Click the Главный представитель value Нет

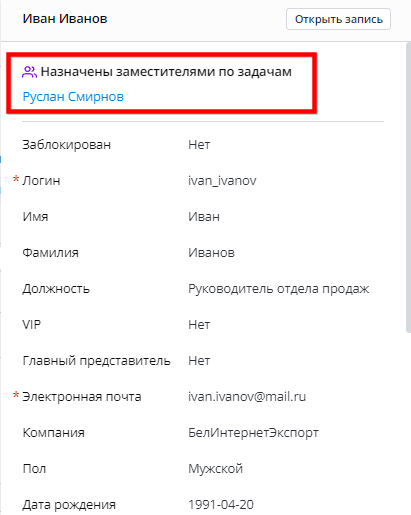pyautogui.click(x=199, y=361)
